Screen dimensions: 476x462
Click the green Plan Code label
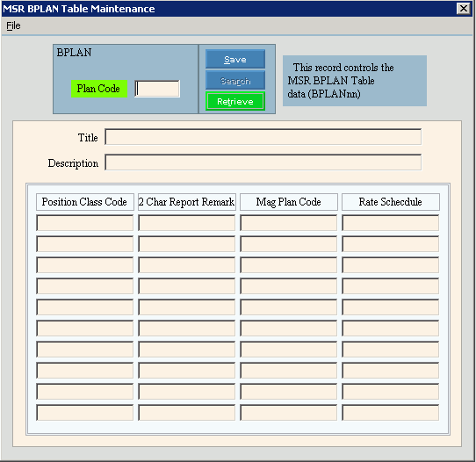[99, 89]
